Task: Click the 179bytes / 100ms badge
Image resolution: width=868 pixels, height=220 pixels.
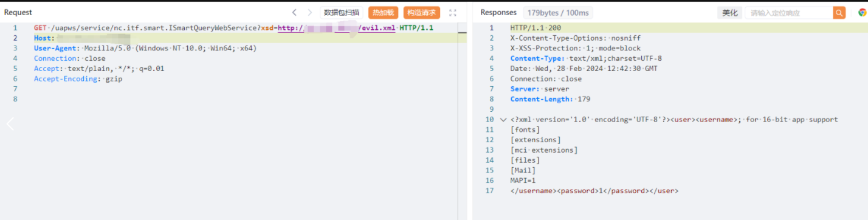Action: pyautogui.click(x=558, y=13)
